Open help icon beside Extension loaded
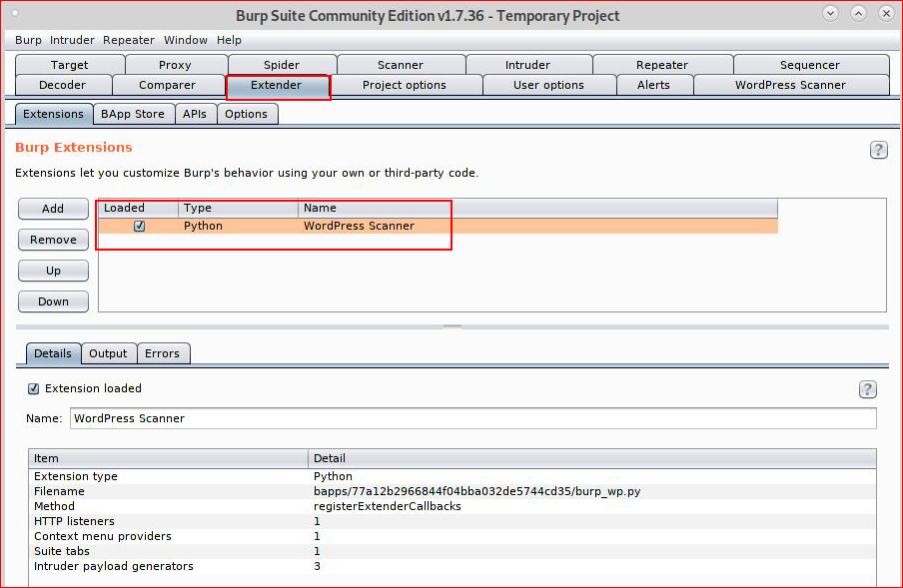Screen dimensions: 903x588 (867, 389)
